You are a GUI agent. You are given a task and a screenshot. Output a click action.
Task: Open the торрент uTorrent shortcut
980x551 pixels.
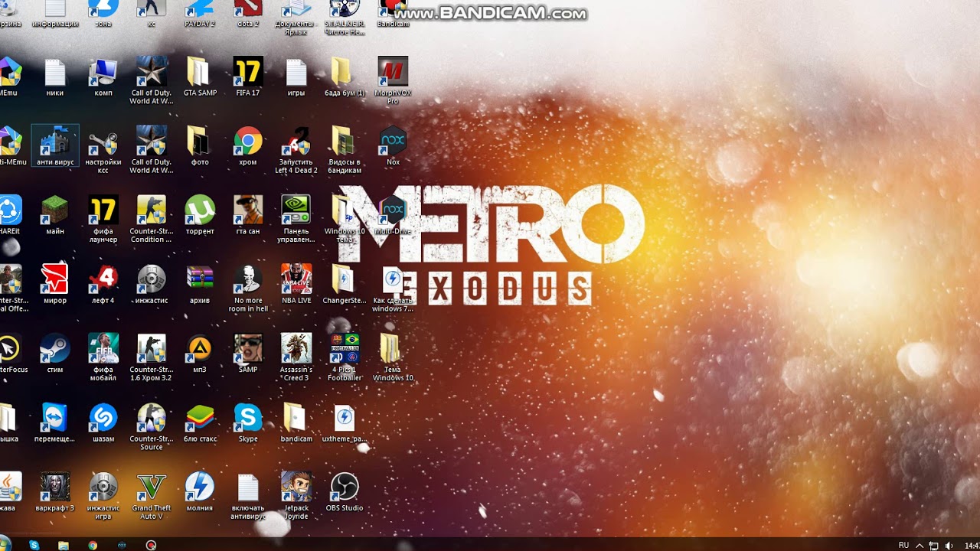(x=200, y=216)
